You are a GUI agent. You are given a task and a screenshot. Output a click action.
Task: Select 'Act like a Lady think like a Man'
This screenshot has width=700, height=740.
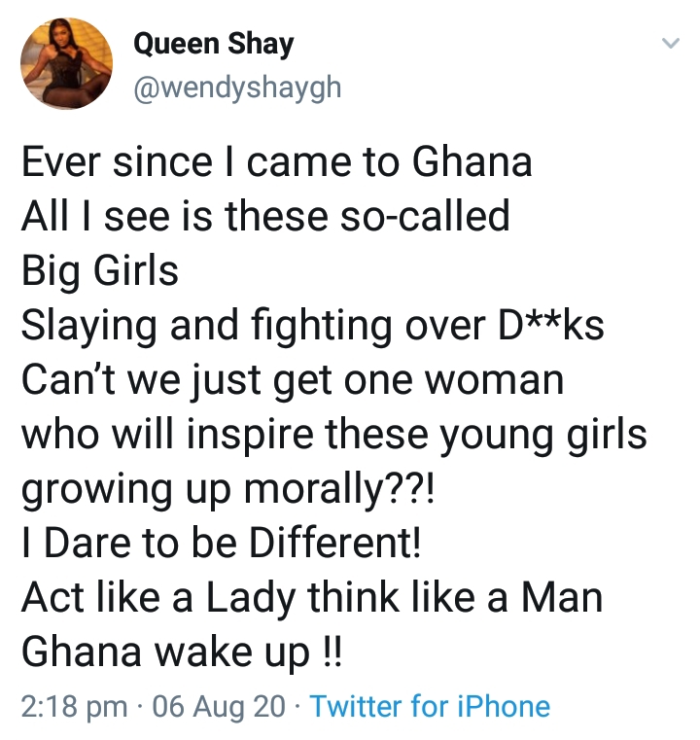tap(312, 598)
